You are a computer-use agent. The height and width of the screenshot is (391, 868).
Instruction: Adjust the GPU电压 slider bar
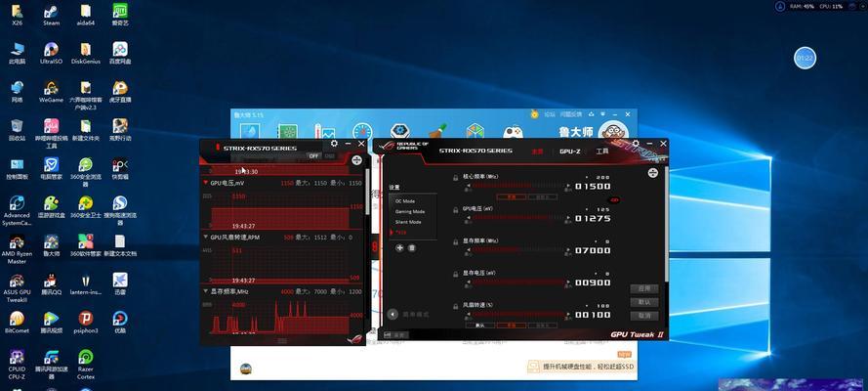(x=518, y=217)
